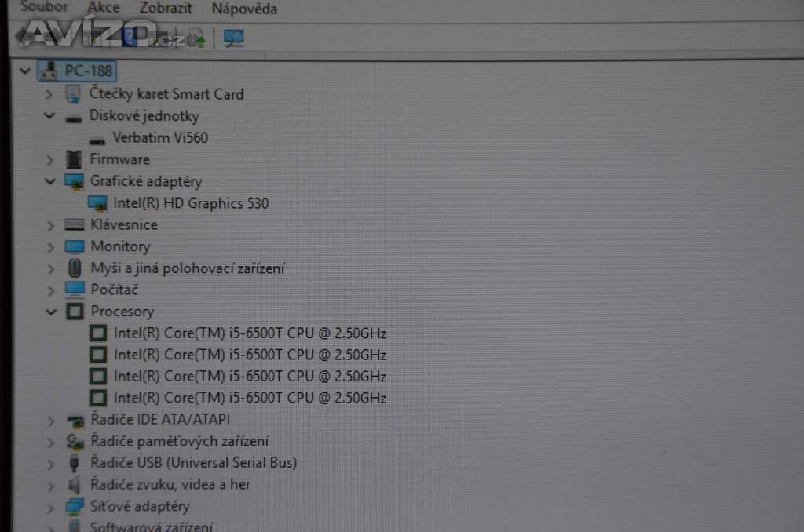The height and width of the screenshot is (532, 804).
Task: Collapse the Procesory category
Action: coord(51,312)
